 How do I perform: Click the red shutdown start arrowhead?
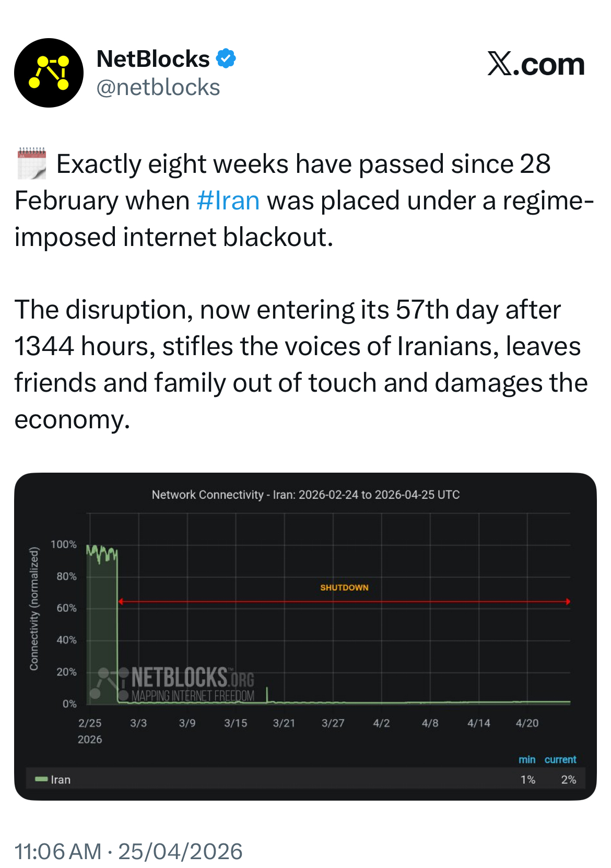[x=121, y=602]
